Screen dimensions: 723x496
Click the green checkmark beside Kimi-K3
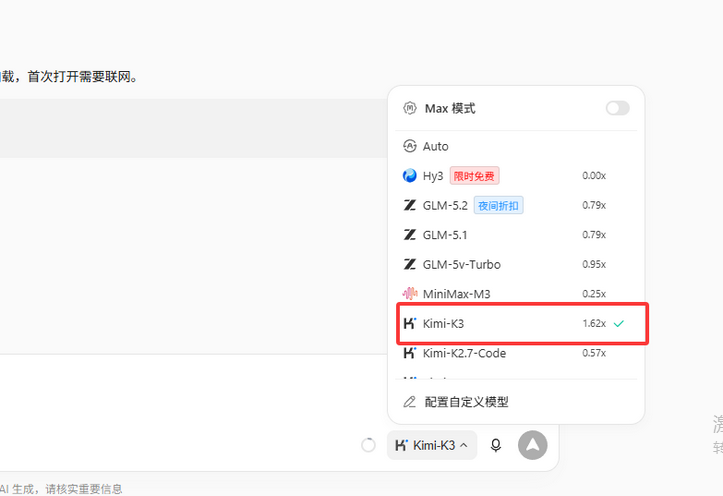(x=619, y=324)
